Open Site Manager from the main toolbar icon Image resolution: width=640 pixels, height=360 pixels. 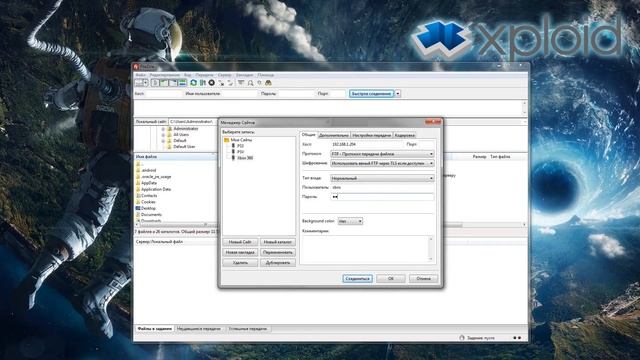tap(139, 83)
